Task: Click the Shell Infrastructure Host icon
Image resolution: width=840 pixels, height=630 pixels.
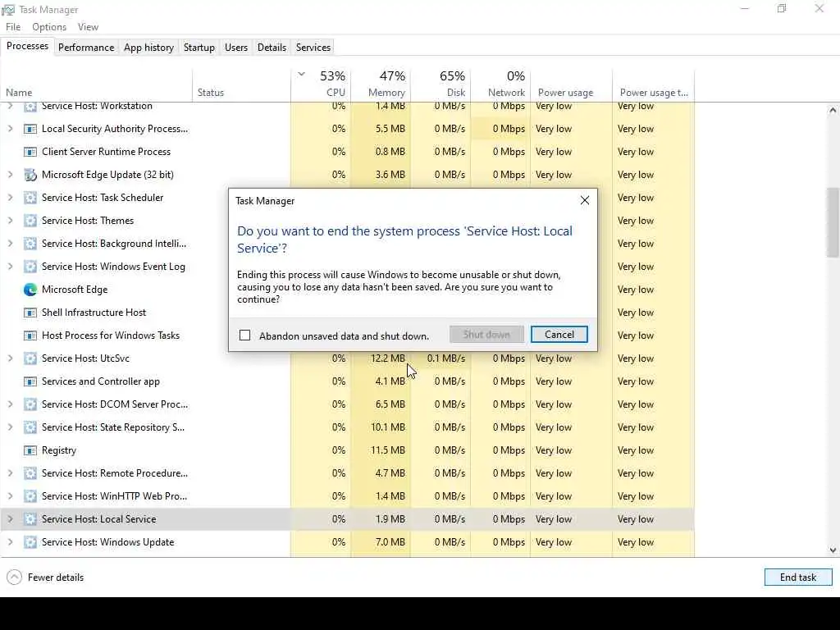Action: [30, 313]
